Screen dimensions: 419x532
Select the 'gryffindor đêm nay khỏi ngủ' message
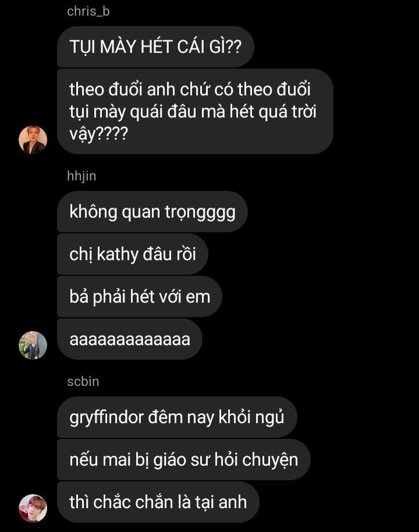(x=177, y=417)
